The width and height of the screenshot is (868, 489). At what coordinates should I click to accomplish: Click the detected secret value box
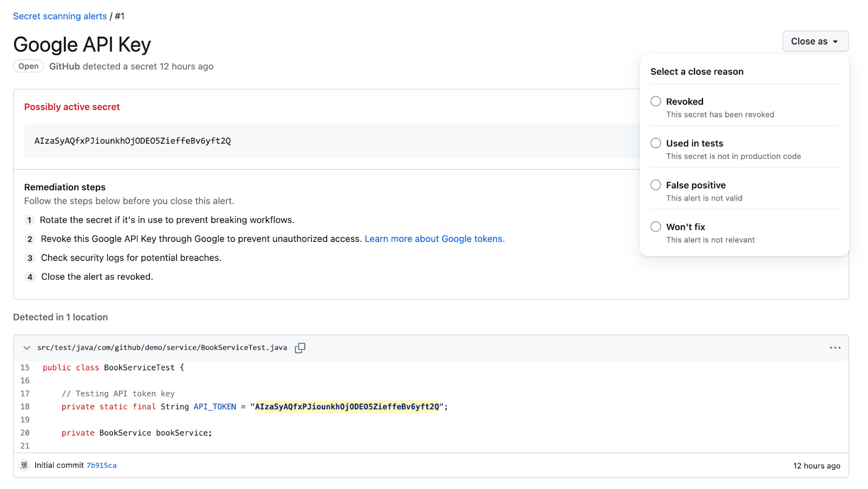tap(132, 141)
